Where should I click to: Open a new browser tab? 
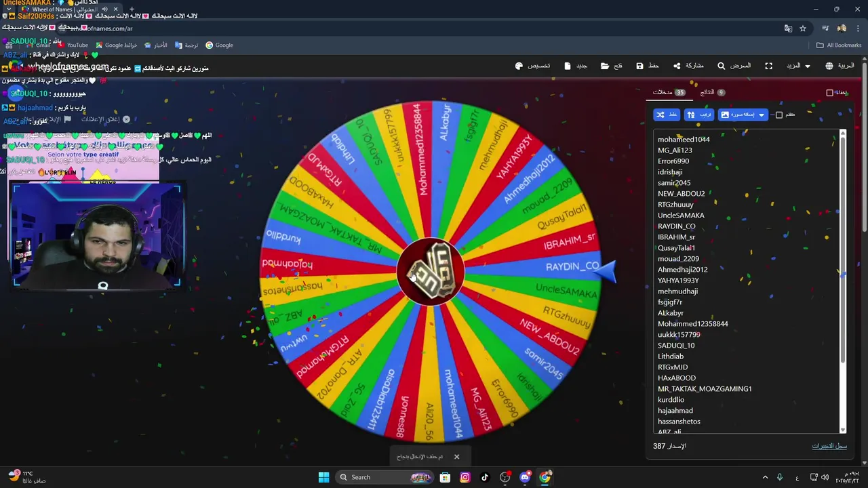click(132, 9)
